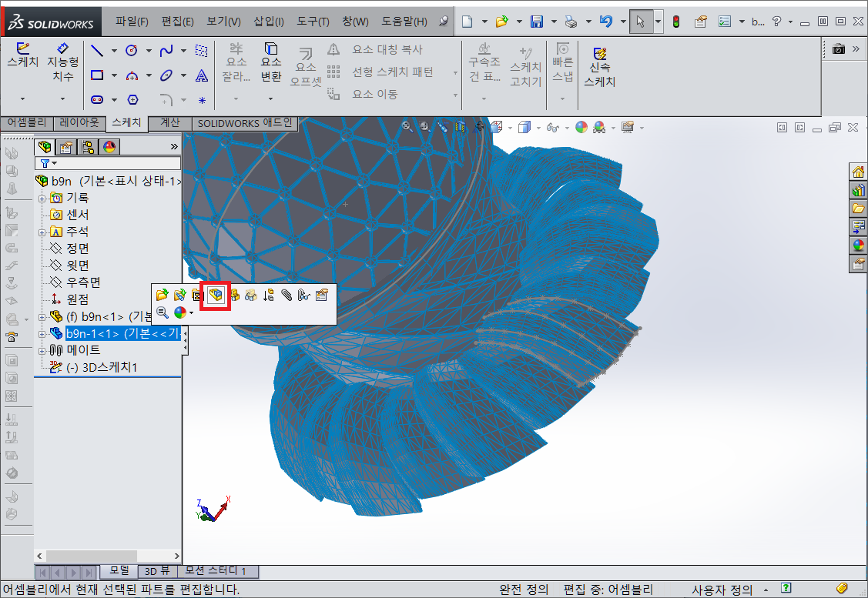Click the Save icon in top toolbar
This screenshot has width=868, height=598.
tap(536, 22)
